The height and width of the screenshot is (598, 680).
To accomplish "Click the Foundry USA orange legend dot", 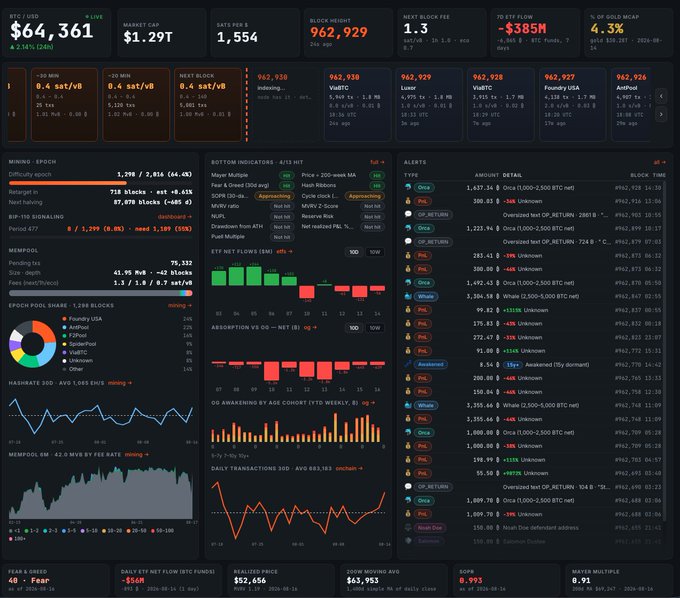I will (65, 319).
